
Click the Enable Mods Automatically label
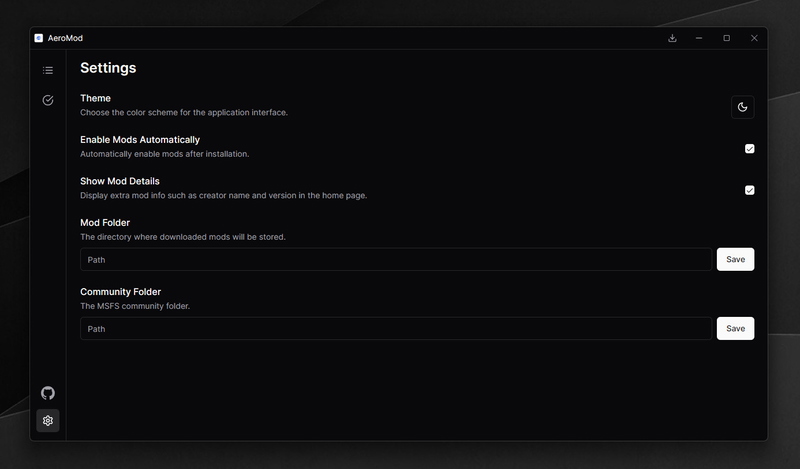tap(140, 140)
